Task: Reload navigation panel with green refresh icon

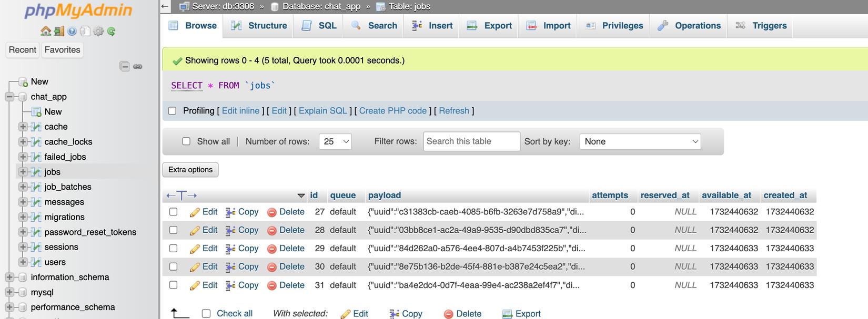Action: click(111, 32)
